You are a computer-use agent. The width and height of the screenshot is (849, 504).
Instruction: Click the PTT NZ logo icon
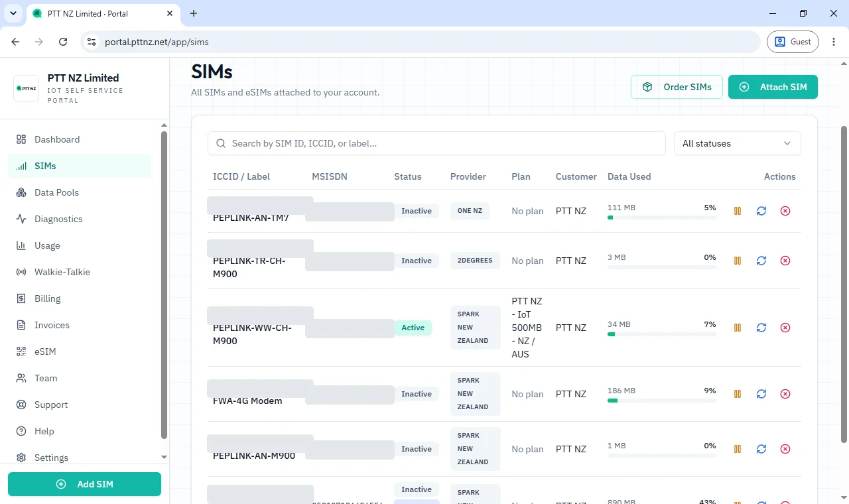pyautogui.click(x=27, y=88)
